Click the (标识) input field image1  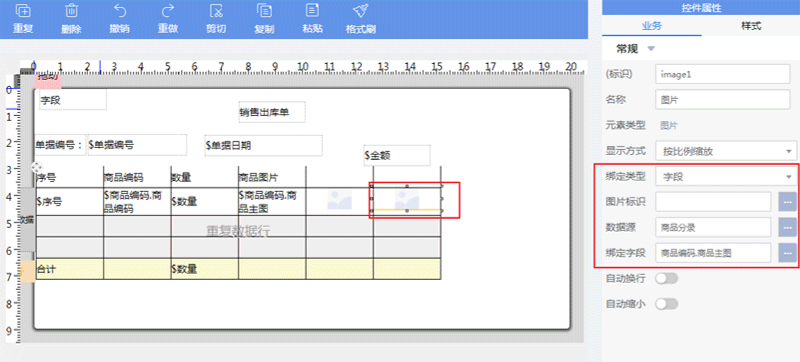[722, 74]
